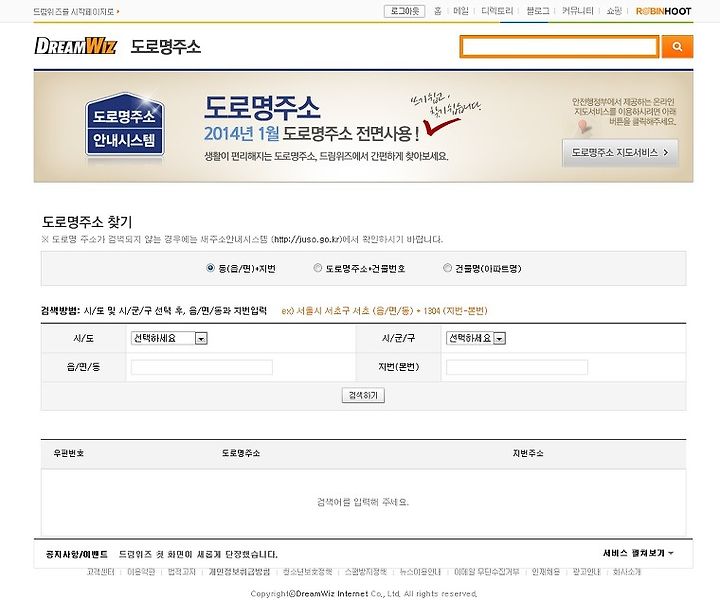720x600 pixels.
Task: Expand 서비스 펼쳐보기 at the bottom
Action: click(x=638, y=553)
